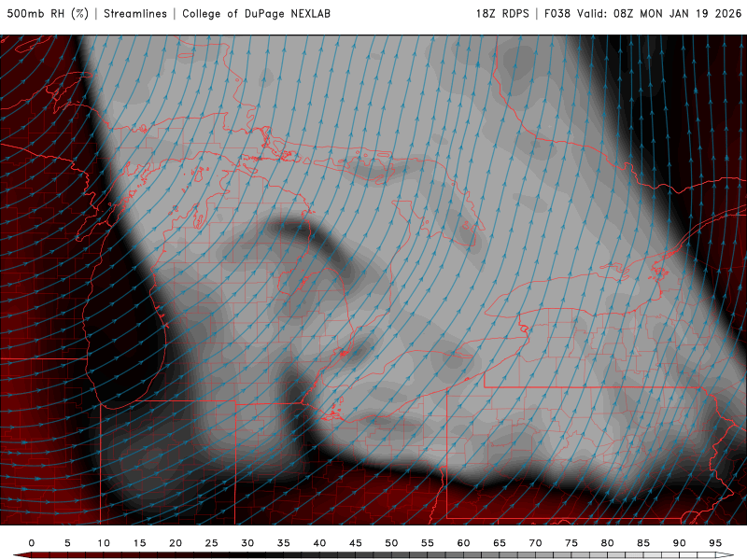Image resolution: width=747 pixels, height=560 pixels.
Task: Click the colorbar label "35"
Action: point(284,543)
